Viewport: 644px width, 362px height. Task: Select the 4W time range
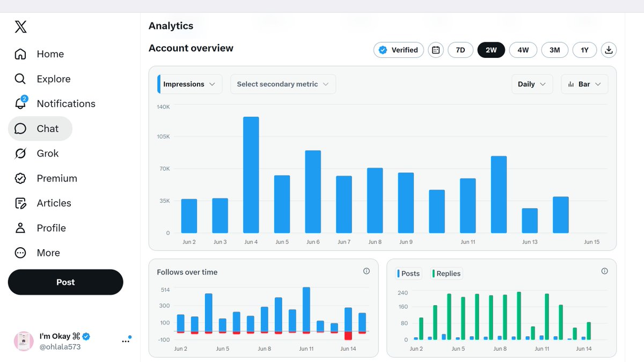click(523, 50)
